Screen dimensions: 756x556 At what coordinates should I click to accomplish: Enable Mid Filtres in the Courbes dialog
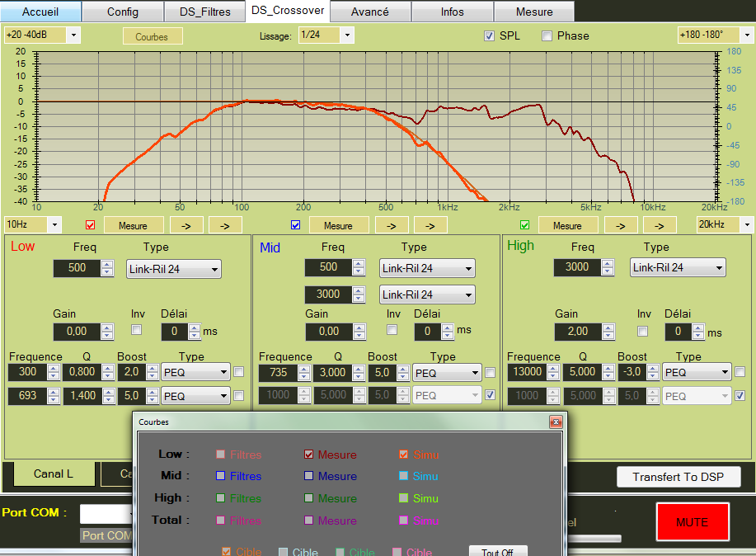pyautogui.click(x=220, y=476)
